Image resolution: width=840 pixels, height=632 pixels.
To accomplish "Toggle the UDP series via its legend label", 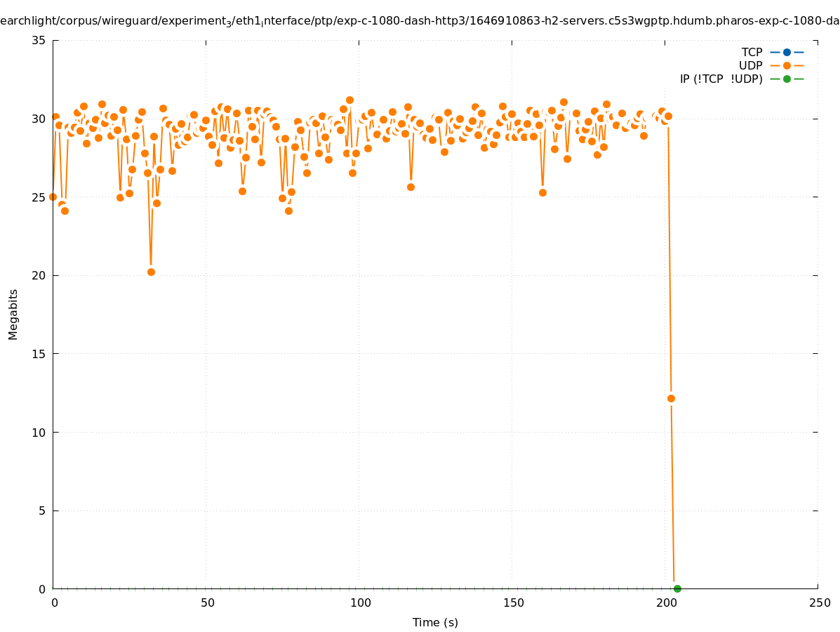I will (750, 65).
